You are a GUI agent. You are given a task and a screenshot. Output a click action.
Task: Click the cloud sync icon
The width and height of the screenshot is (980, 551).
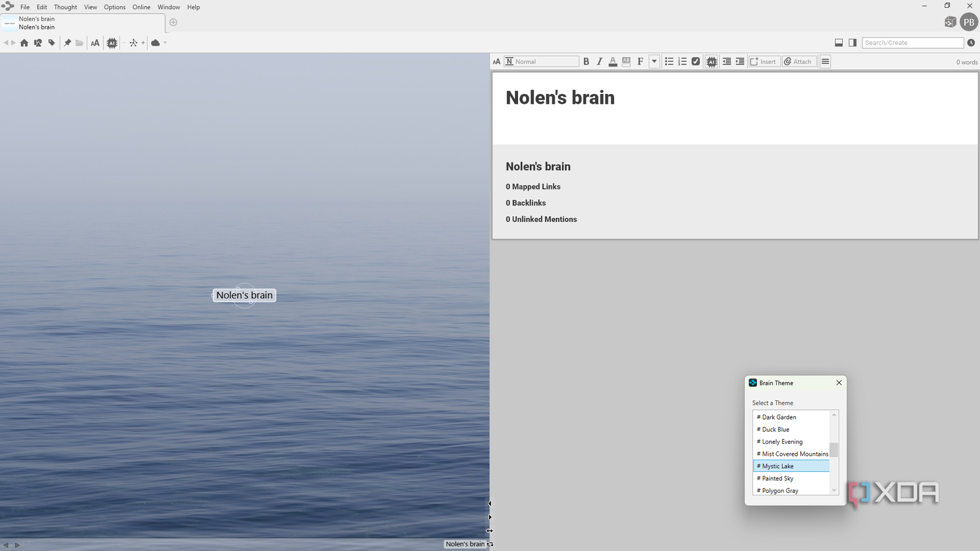[x=155, y=43]
